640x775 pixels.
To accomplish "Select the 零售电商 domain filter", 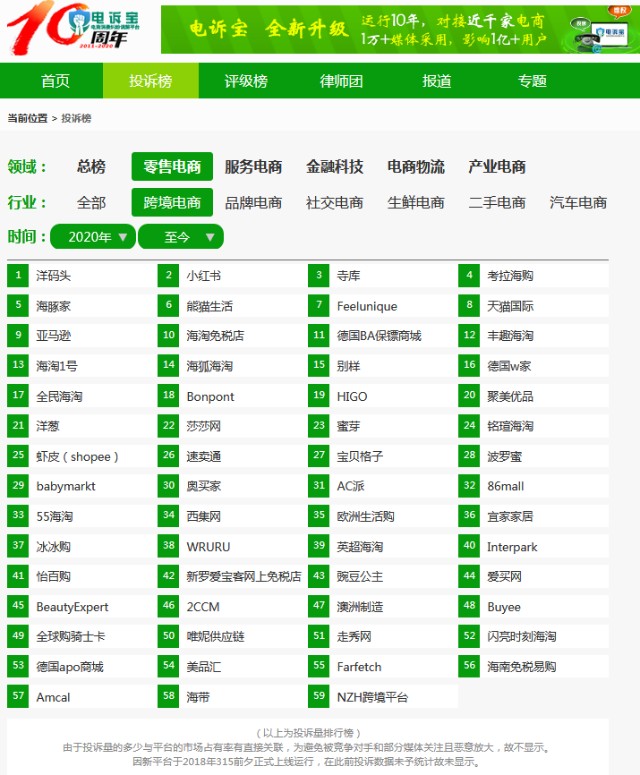I will [172, 167].
